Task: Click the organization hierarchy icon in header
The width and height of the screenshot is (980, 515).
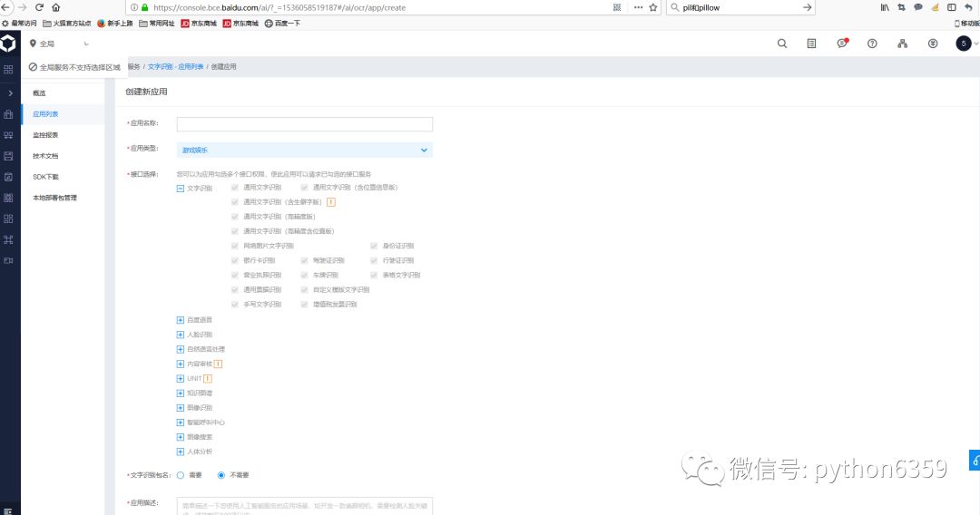Action: pyautogui.click(x=903, y=44)
